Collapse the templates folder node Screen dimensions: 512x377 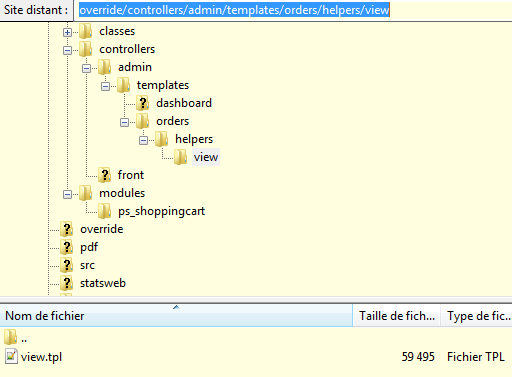coord(105,86)
